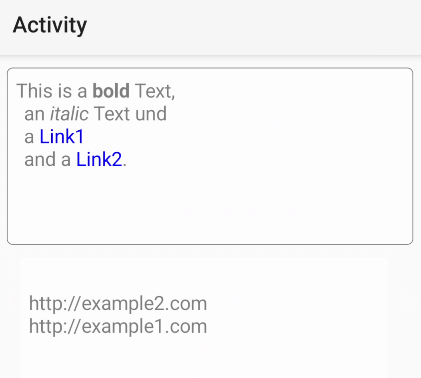The height and width of the screenshot is (378, 421).
Task: Click the italic word "italic"
Action: (69, 114)
